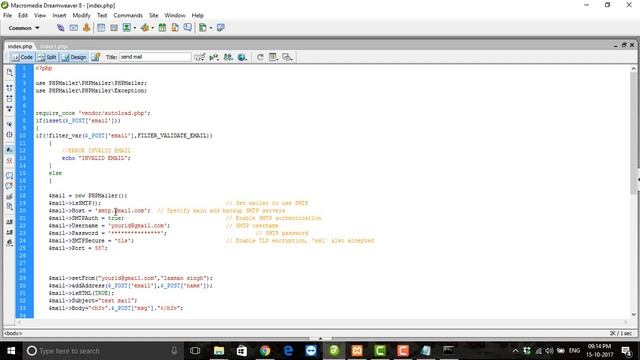Click the require_once vendor/autoload.php code line
The height and width of the screenshot is (360, 640).
pyautogui.click(x=93, y=113)
